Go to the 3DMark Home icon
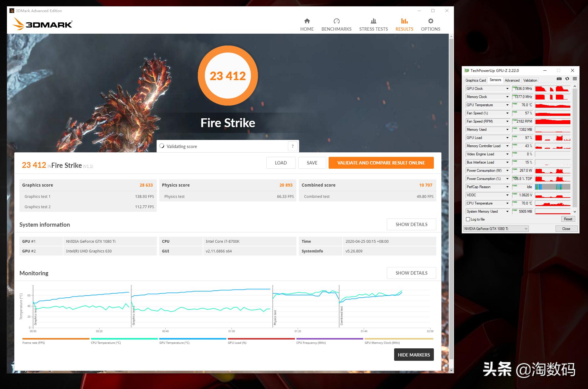The width and height of the screenshot is (588, 389). point(307,21)
